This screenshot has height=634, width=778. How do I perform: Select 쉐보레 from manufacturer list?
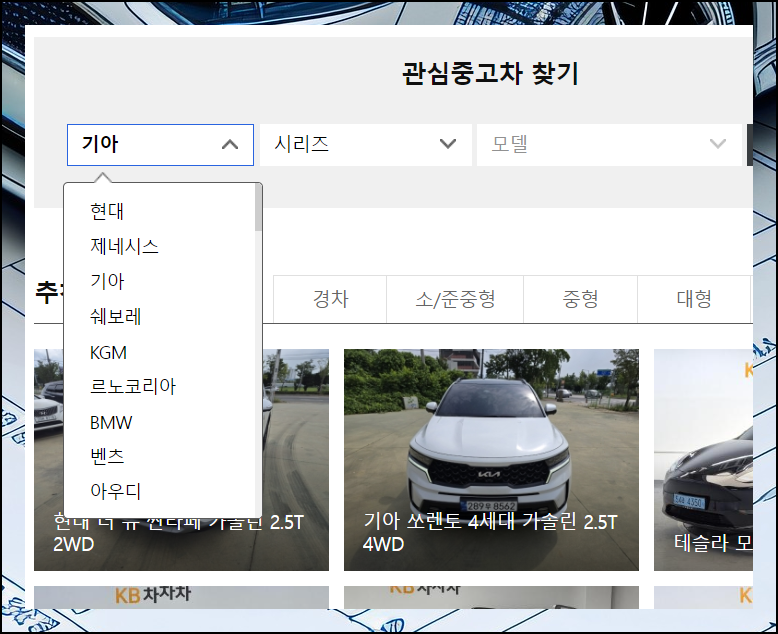tap(116, 317)
